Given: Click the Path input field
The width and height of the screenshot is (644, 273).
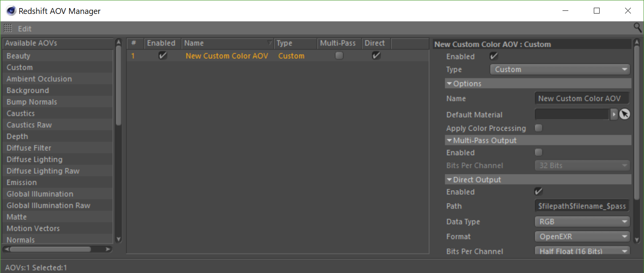Looking at the screenshot, I should pos(581,206).
